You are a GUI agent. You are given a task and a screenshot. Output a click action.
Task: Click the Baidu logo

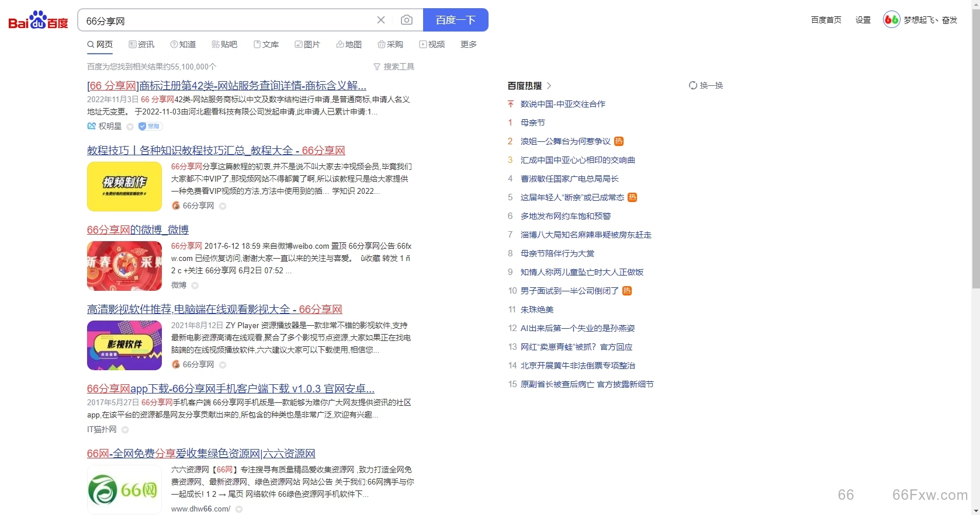pyautogui.click(x=38, y=20)
